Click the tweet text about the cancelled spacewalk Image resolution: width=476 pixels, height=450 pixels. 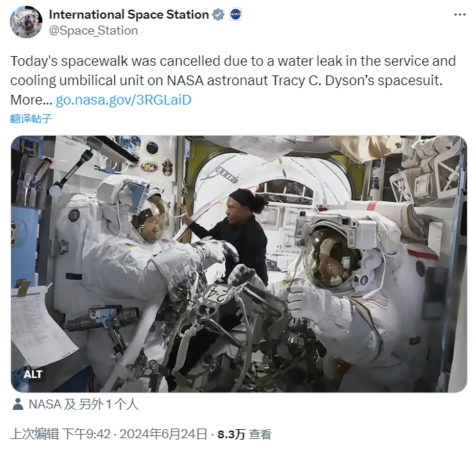click(233, 70)
